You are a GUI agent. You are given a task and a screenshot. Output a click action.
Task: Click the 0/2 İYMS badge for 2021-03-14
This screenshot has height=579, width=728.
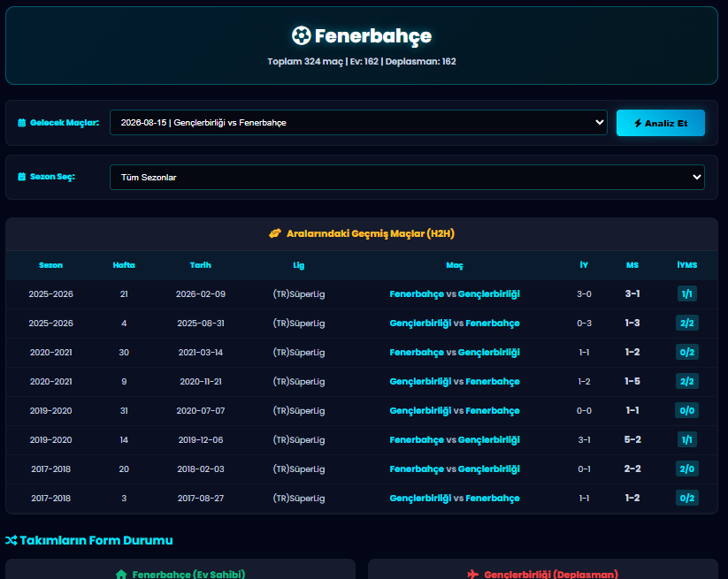point(687,352)
